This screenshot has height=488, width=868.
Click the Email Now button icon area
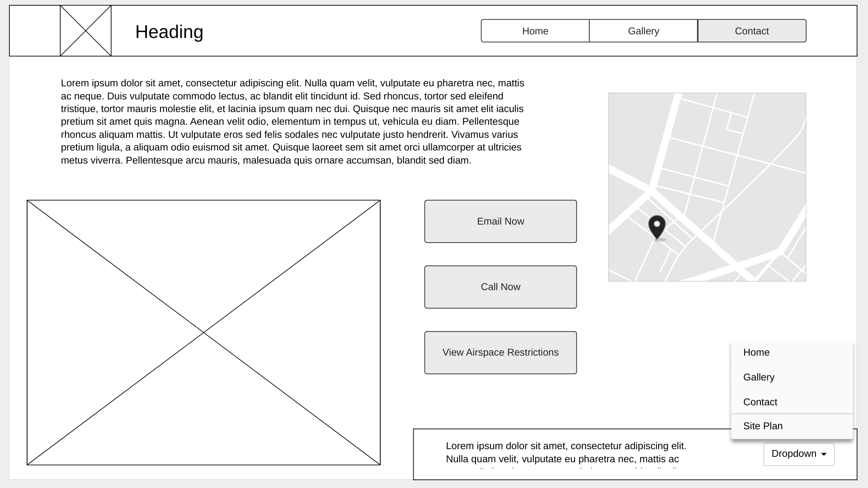coord(500,221)
